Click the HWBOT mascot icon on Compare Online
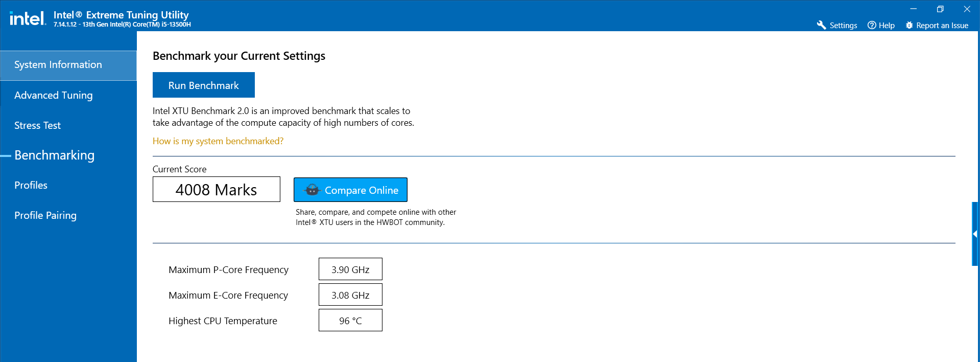The height and width of the screenshot is (362, 980). point(312,190)
